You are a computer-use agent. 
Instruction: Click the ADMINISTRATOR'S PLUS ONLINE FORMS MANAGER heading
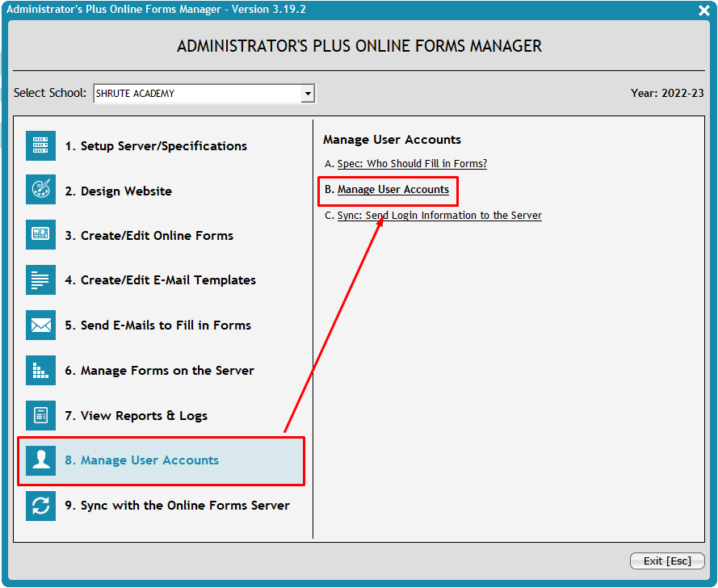(359, 46)
